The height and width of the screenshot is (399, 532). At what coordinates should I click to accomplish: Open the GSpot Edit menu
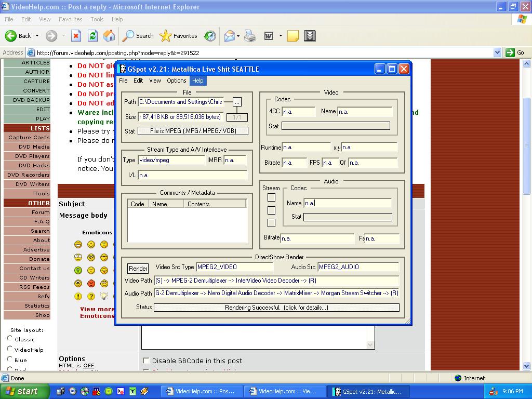pos(138,81)
